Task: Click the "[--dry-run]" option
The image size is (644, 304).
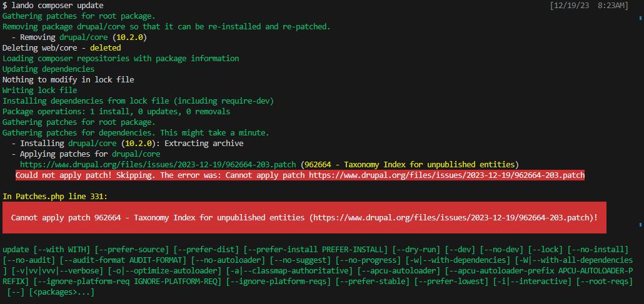Action: (x=416, y=250)
